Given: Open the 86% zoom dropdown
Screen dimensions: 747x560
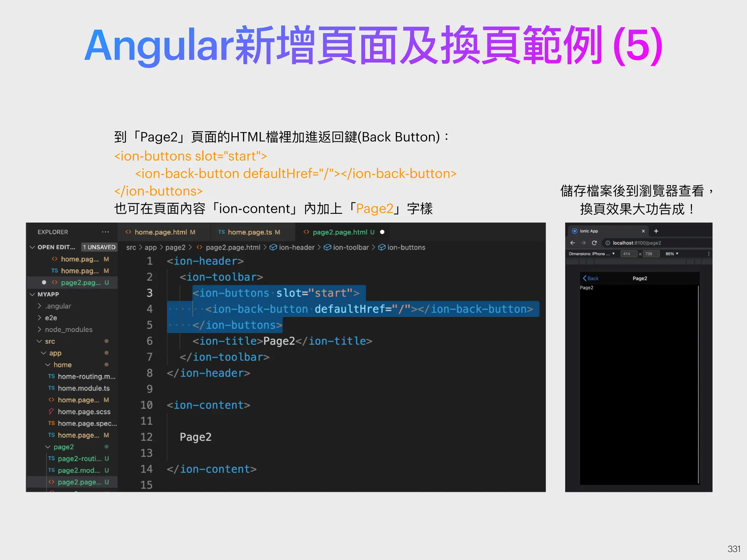Looking at the screenshot, I should tap(672, 254).
